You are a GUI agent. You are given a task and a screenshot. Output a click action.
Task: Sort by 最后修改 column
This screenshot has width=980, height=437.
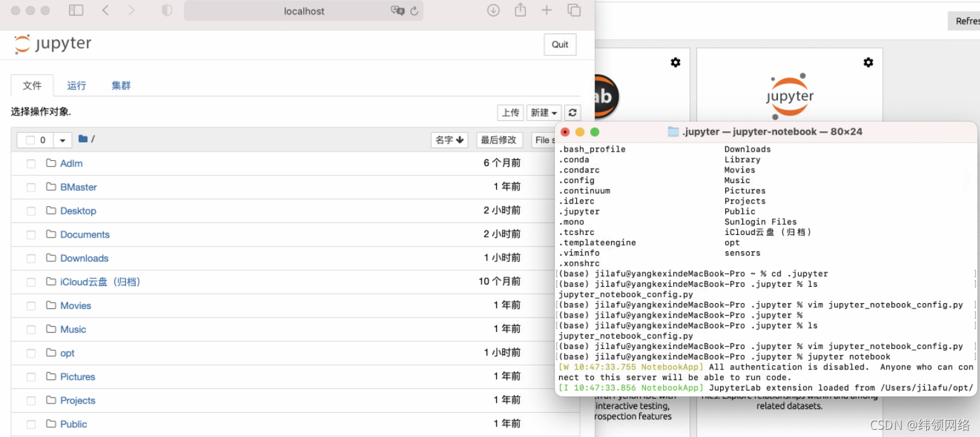[x=499, y=140]
